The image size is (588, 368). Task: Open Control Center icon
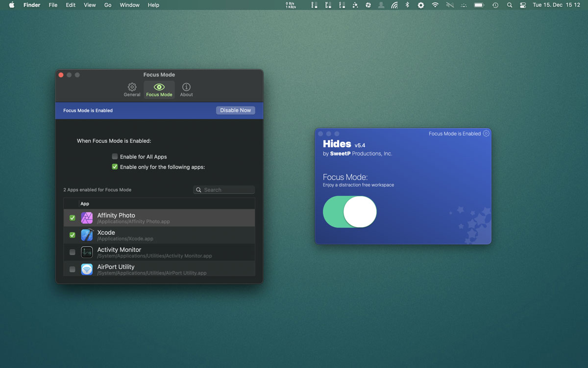click(x=523, y=5)
